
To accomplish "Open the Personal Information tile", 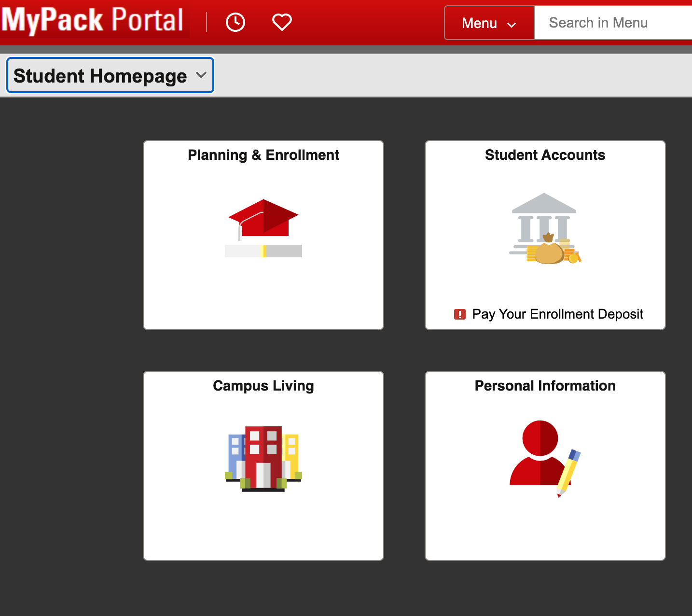I will point(545,466).
